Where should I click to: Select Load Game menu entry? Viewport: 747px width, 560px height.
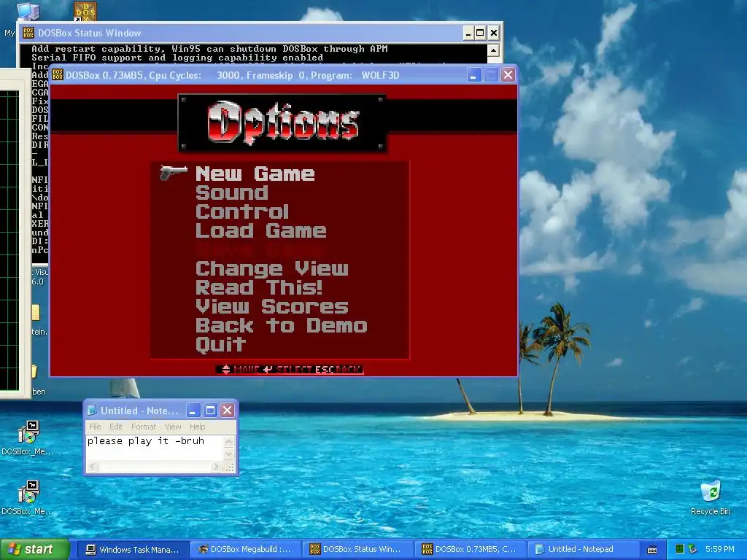pyautogui.click(x=260, y=231)
